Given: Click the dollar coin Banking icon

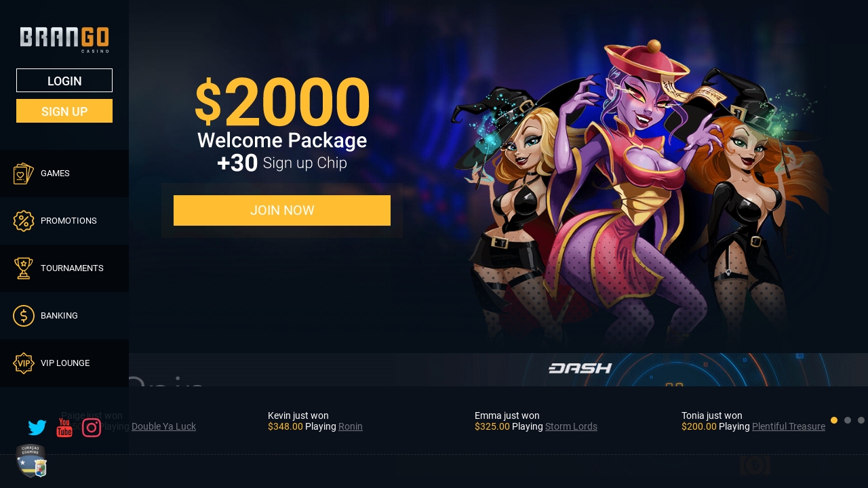Looking at the screenshot, I should [24, 316].
